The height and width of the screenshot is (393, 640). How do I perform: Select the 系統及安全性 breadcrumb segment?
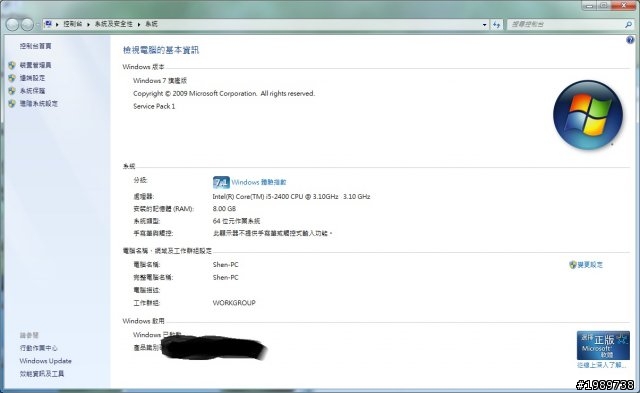pyautogui.click(x=114, y=24)
